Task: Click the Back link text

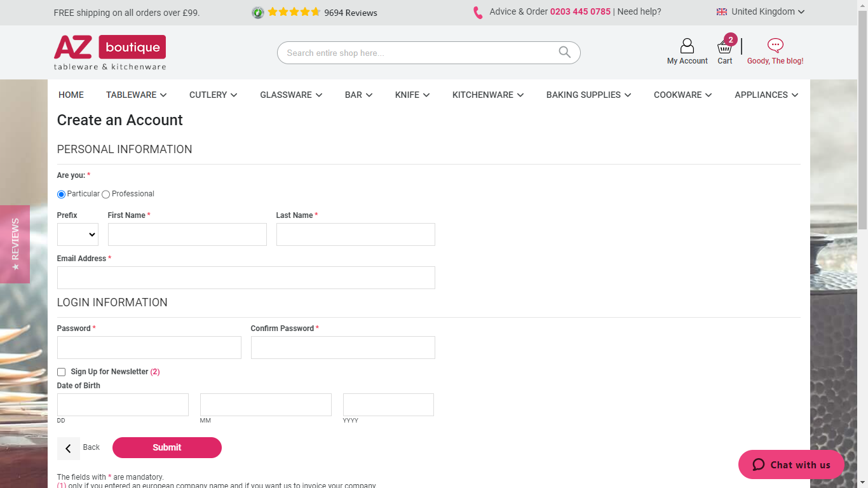Action: point(92,447)
